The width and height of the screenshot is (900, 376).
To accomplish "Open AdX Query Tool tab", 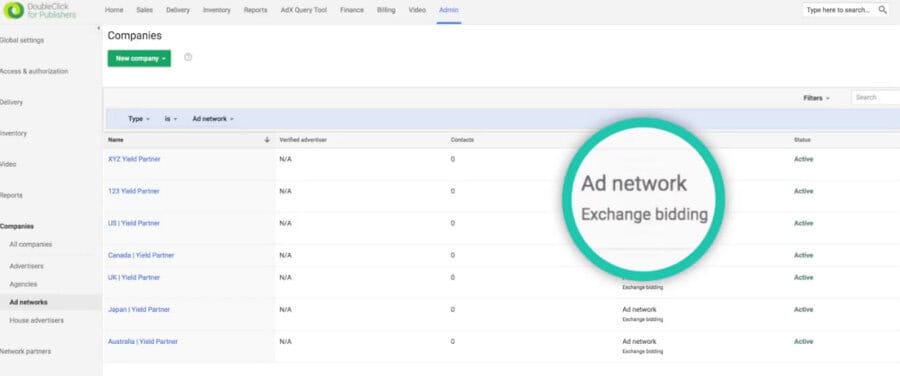I will (304, 10).
